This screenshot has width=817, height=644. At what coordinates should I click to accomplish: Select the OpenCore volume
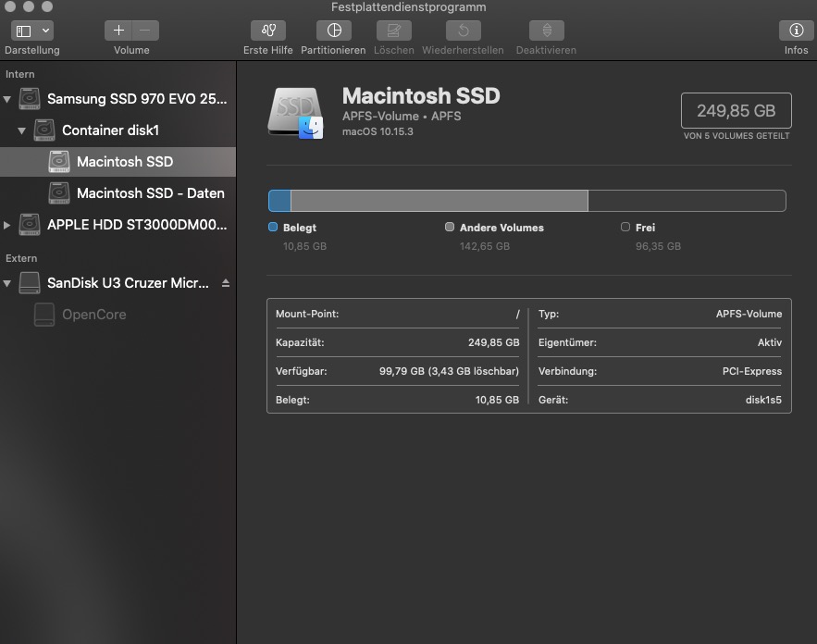[118, 315]
